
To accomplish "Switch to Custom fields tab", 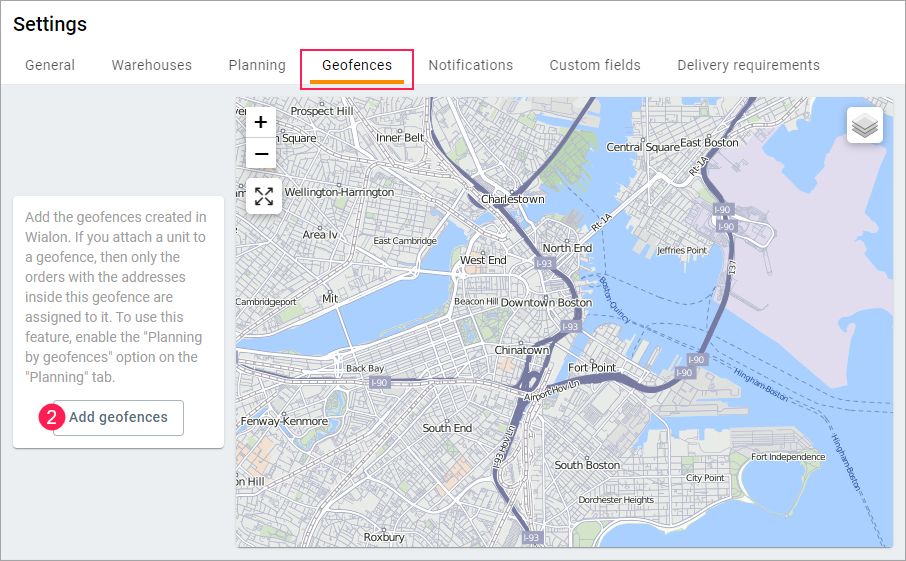I will [x=595, y=65].
